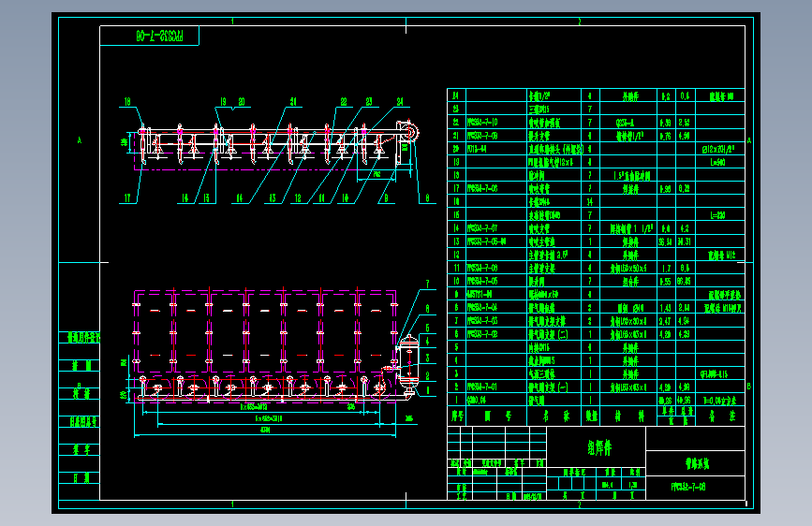Click part callout 24 on the elevation view
Screen dimensions: 812x526
400,102
